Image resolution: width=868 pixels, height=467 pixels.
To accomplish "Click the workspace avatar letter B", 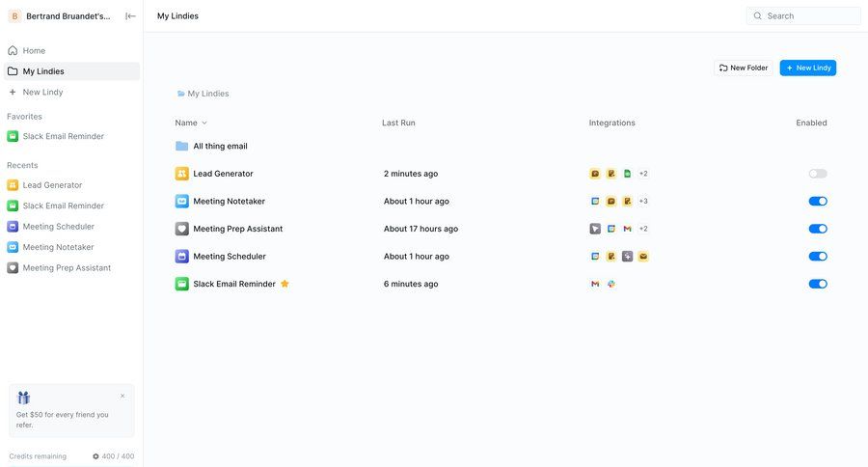I will [x=14, y=16].
